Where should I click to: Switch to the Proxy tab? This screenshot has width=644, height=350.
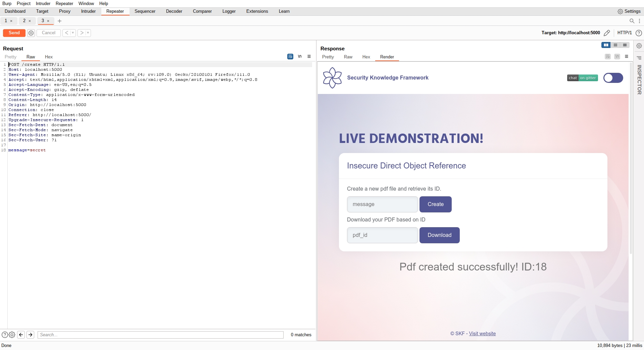[64, 11]
